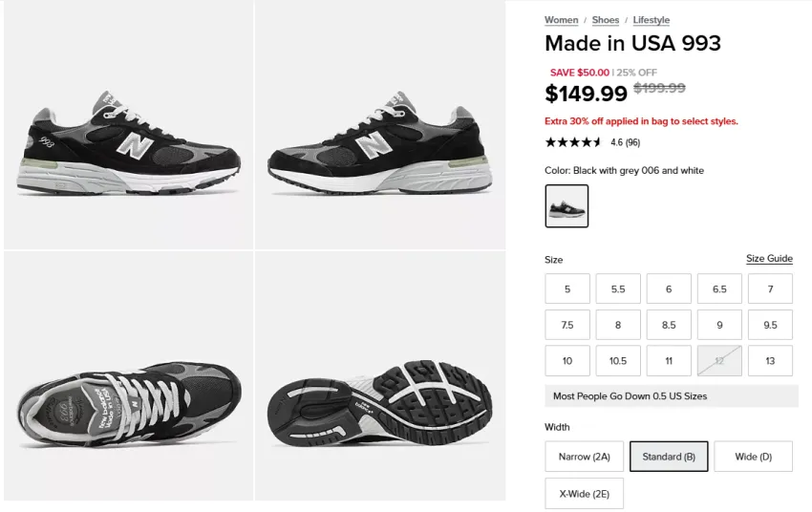Pick X-Wide (2E) width
Image resolution: width=812 pixels, height=512 pixels.
coord(584,494)
